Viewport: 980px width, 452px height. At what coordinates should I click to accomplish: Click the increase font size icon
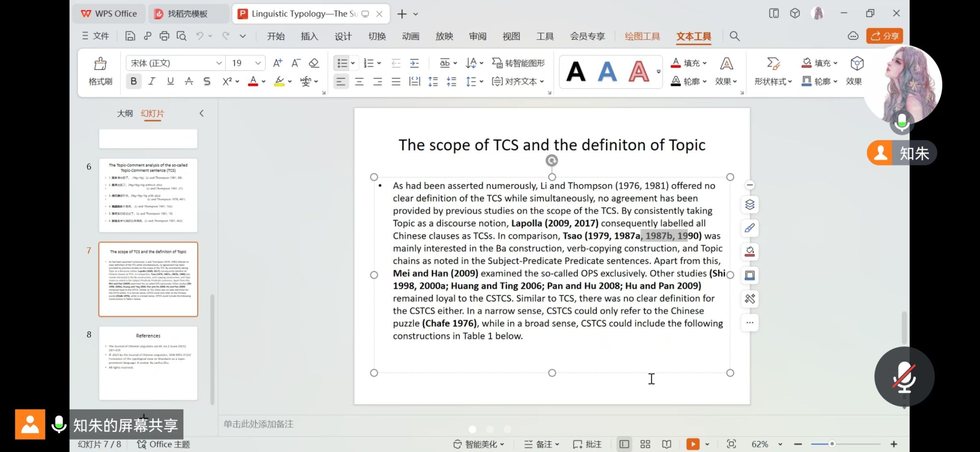(278, 63)
